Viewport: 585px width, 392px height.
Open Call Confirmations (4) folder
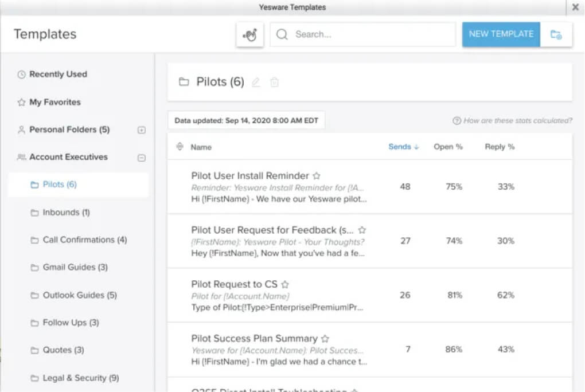click(85, 240)
